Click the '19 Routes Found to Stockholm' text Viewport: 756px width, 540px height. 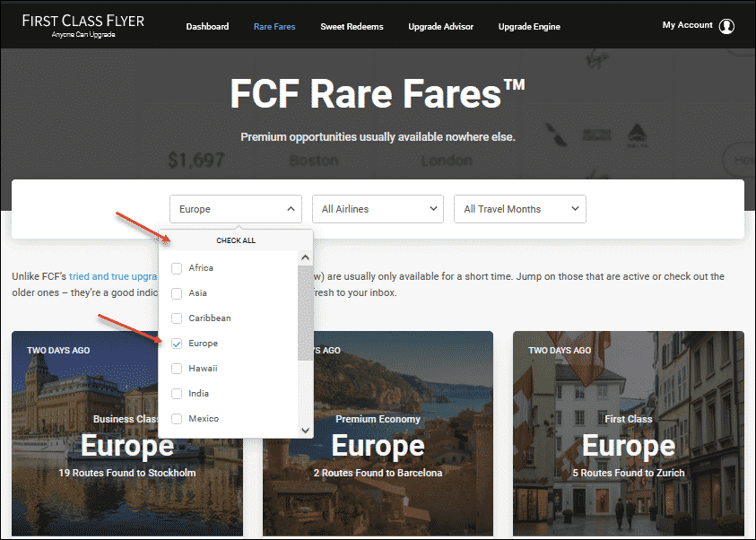click(x=127, y=473)
